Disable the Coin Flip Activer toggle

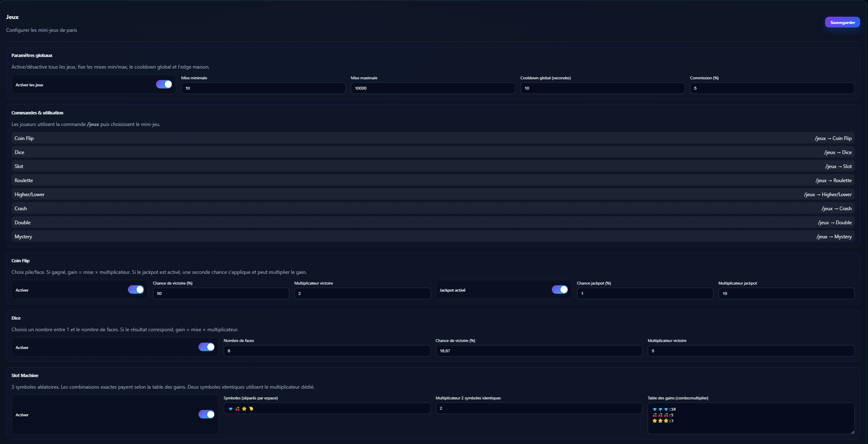[136, 290]
